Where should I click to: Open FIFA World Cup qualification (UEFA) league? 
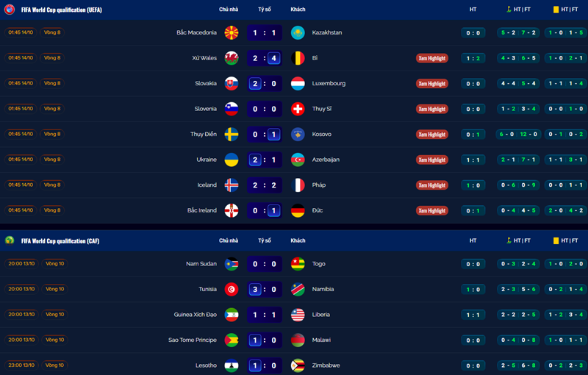click(61, 10)
